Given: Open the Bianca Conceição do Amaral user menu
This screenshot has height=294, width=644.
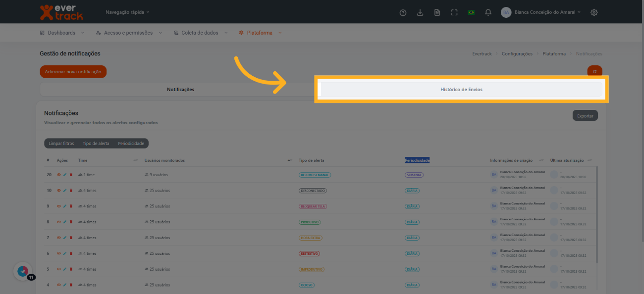Looking at the screenshot, I should pos(541,12).
